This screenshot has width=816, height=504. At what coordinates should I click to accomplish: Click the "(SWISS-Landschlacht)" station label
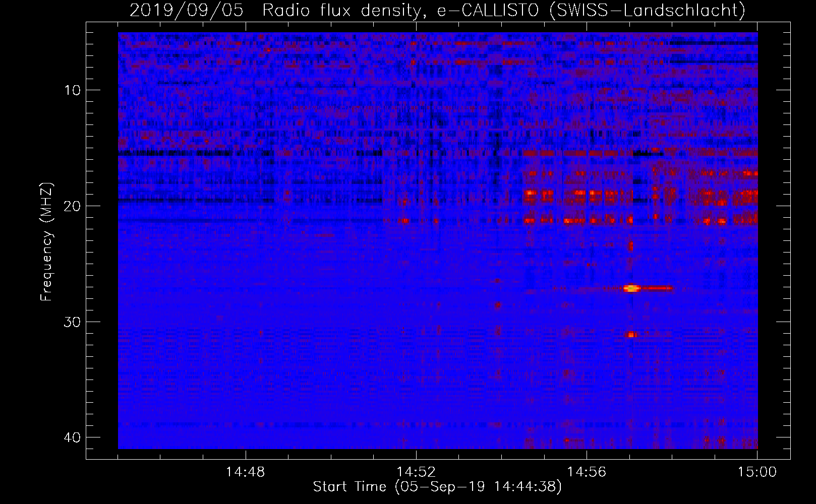[x=648, y=10]
